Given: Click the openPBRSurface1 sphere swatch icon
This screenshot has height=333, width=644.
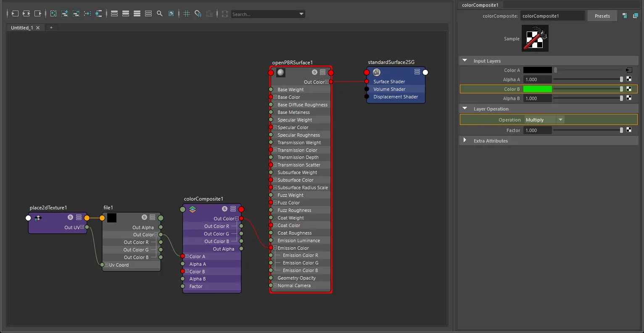Looking at the screenshot, I should 281,72.
